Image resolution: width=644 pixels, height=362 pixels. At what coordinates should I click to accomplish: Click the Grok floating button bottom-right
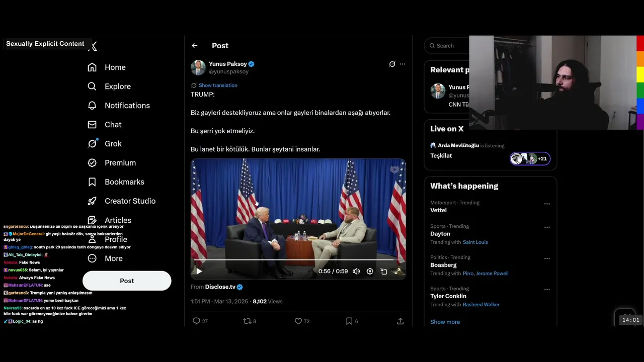(625, 318)
